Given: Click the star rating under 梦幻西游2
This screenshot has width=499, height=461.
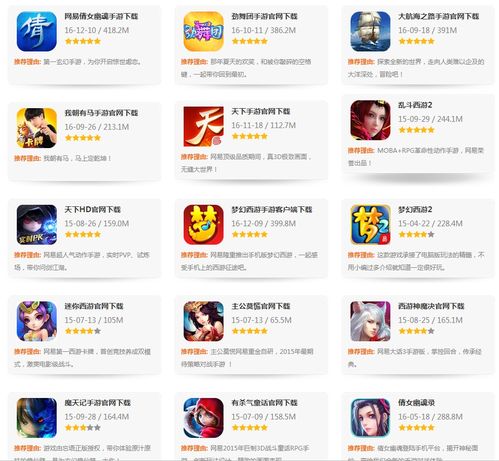Looking at the screenshot, I should coord(416,235).
